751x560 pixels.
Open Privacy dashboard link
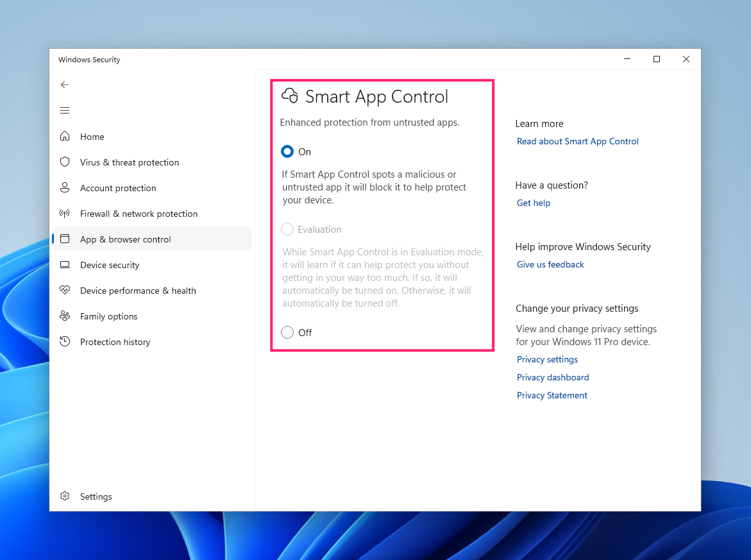click(x=553, y=377)
